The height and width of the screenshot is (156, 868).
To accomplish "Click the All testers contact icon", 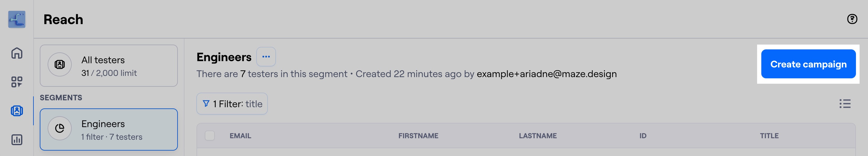I will 60,64.
